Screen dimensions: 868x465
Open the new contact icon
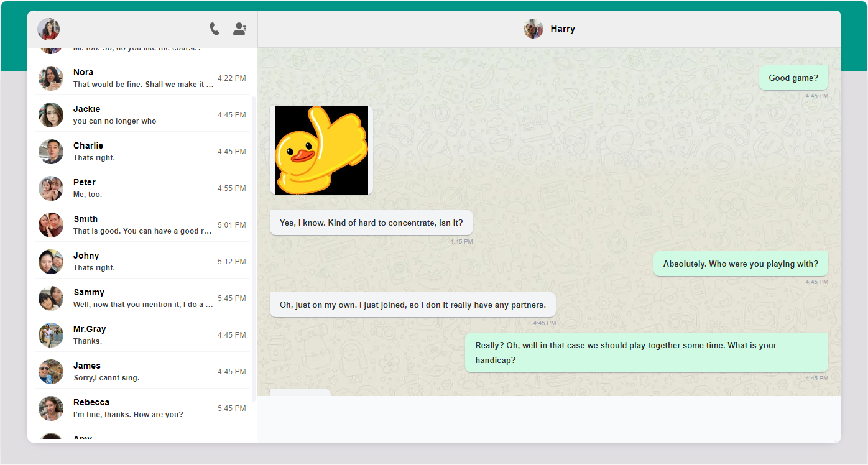(239, 29)
